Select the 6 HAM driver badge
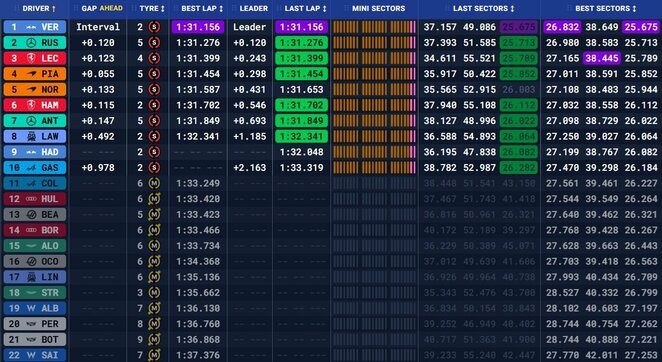This screenshot has height=362, width=662. [35, 105]
